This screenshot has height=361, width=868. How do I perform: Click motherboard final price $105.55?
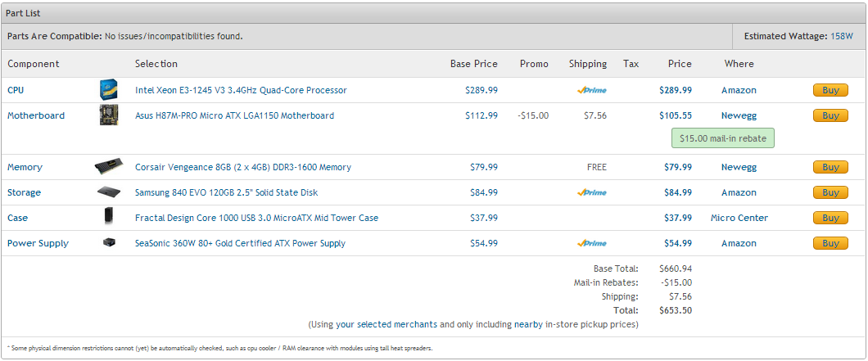(x=676, y=115)
